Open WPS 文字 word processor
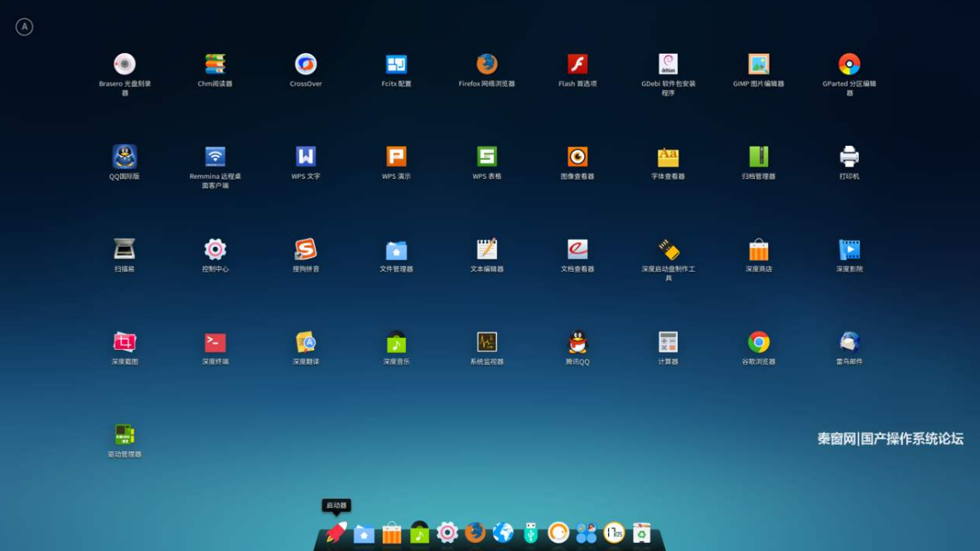 click(306, 157)
